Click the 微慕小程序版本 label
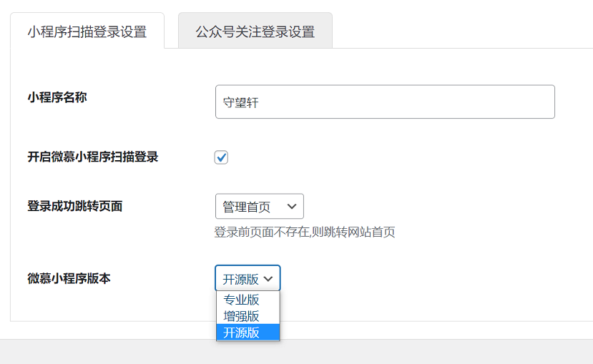The width and height of the screenshot is (593, 364). [69, 279]
